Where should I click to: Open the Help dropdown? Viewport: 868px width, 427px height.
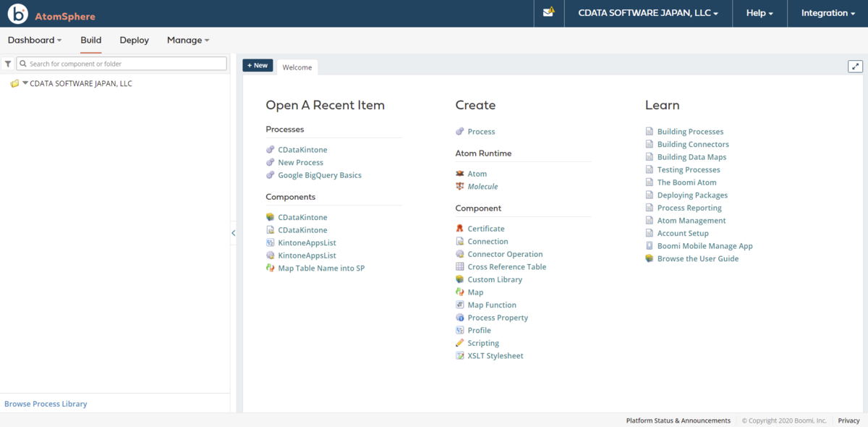(x=759, y=13)
